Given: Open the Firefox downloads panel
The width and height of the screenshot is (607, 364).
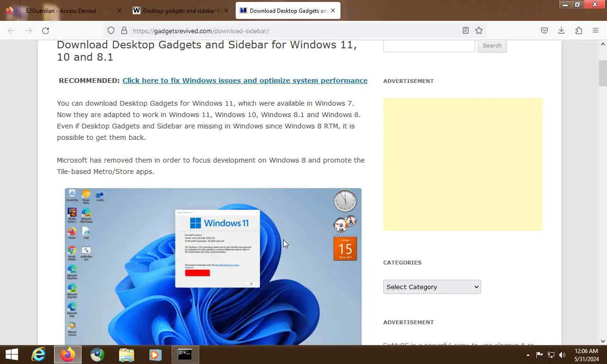Looking at the screenshot, I should 561,31.
